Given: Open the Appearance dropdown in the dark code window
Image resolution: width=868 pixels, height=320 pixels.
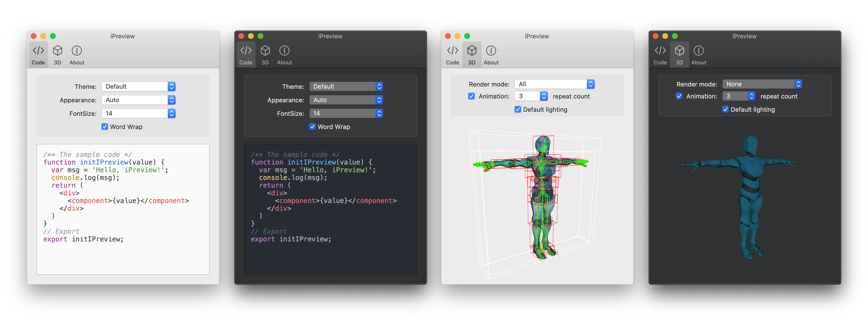Looking at the screenshot, I should coord(346,100).
